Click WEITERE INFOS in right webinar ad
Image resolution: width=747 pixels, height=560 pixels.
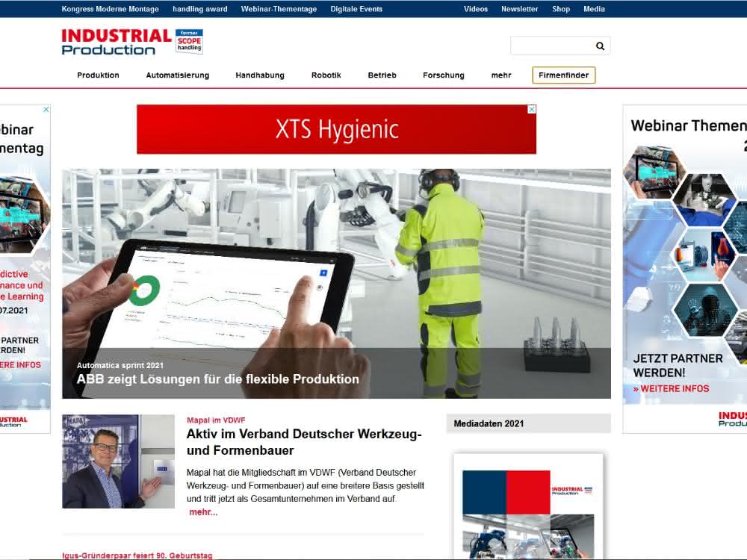coord(672,388)
